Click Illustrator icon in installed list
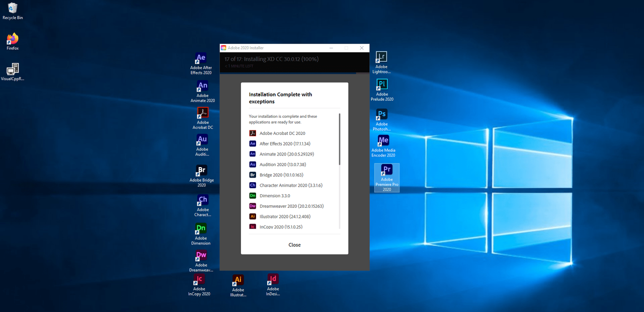 tap(253, 216)
